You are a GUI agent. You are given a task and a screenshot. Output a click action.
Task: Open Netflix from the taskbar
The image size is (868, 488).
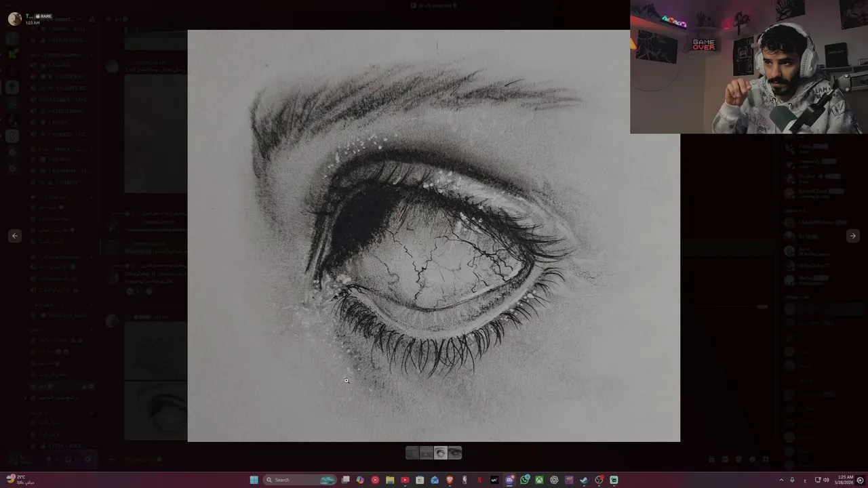479,480
